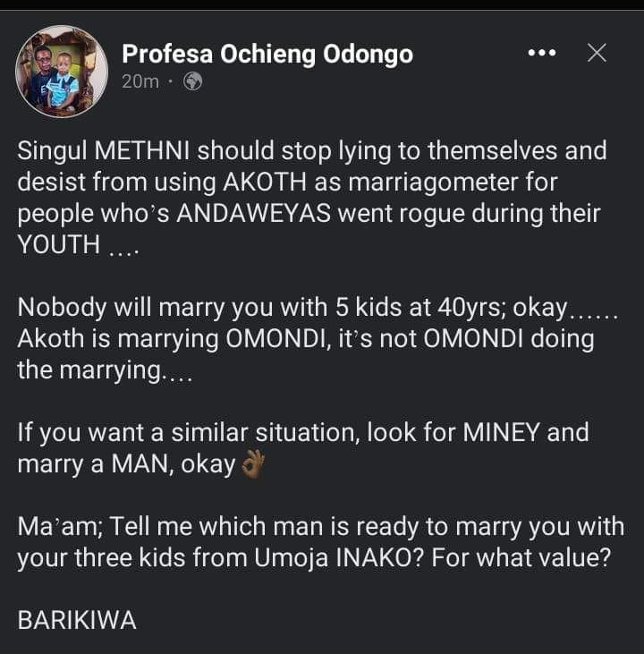
Task: Click the OK hand emoji
Action: pos(254,464)
